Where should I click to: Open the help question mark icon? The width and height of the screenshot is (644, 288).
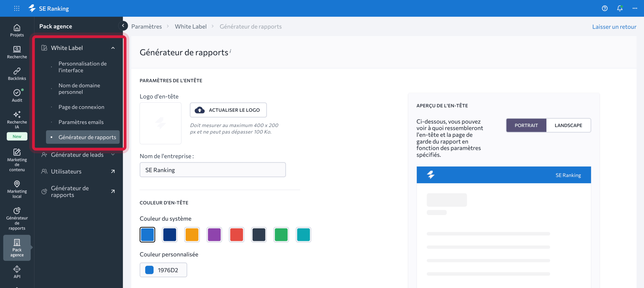click(605, 8)
